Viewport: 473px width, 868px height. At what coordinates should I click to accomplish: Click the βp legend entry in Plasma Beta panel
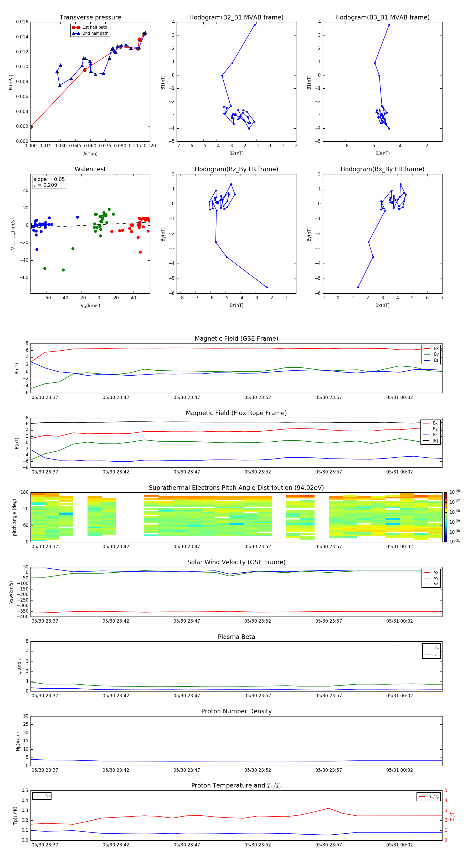click(x=431, y=647)
